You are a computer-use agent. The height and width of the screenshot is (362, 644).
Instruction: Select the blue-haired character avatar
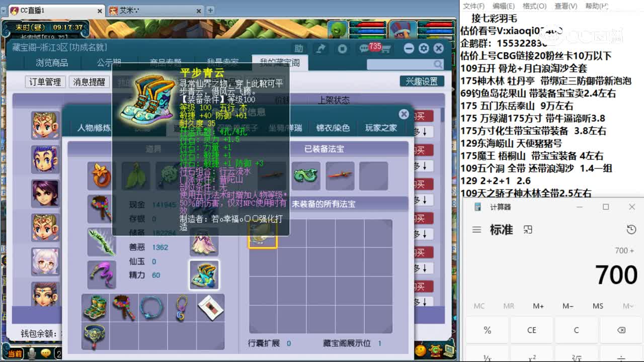[45, 159]
